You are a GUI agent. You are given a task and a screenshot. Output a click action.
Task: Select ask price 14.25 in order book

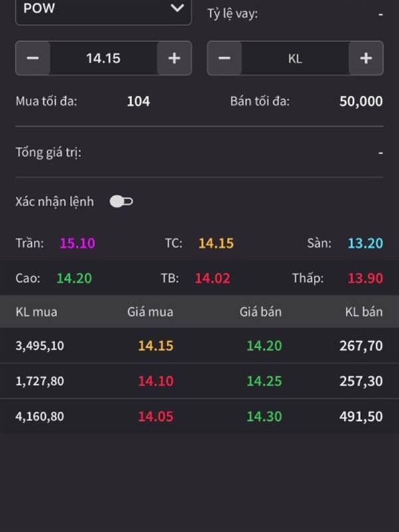pos(264,381)
